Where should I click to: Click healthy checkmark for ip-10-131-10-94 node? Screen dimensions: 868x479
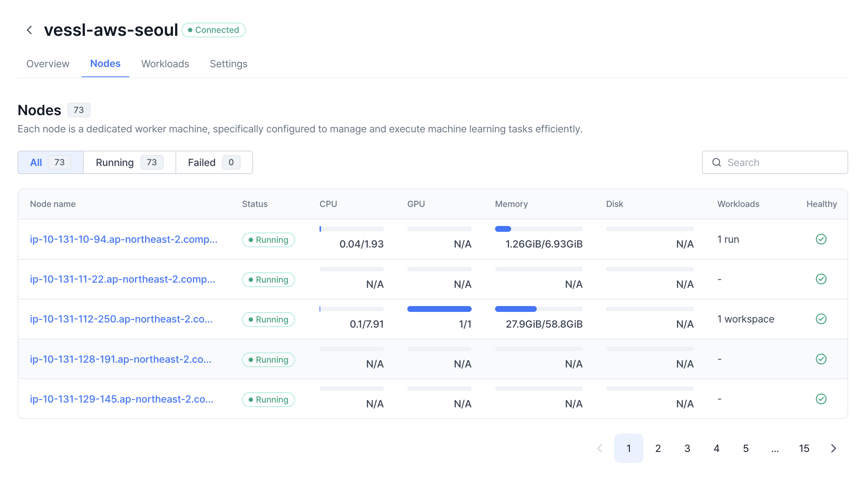pos(821,239)
